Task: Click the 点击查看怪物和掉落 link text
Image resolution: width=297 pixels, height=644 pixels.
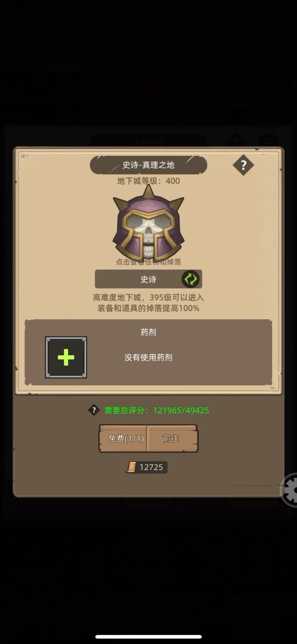Action: tap(148, 262)
